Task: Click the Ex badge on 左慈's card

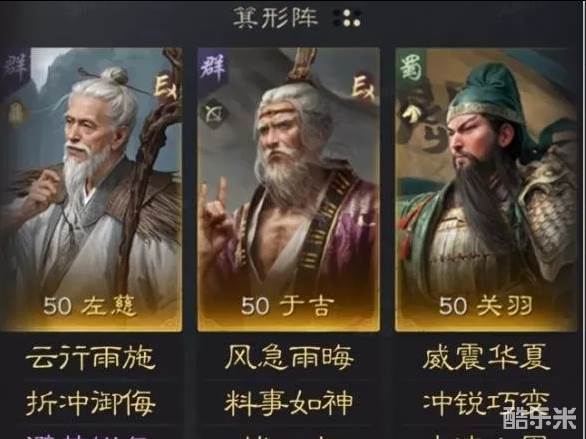Action: (x=167, y=87)
